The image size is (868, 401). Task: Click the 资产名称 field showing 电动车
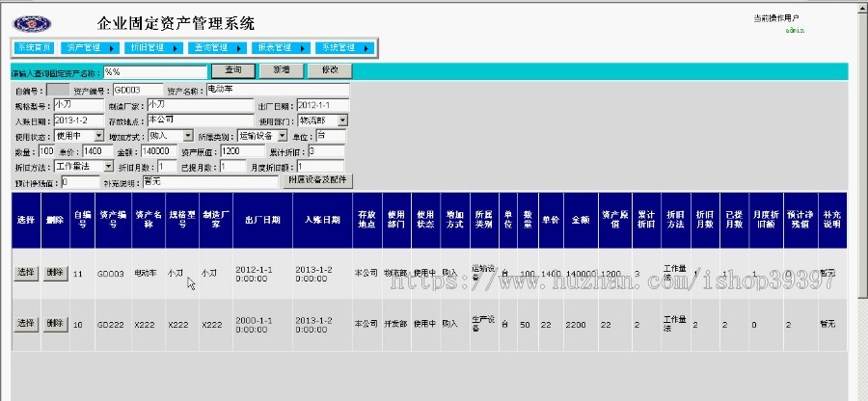[x=278, y=90]
